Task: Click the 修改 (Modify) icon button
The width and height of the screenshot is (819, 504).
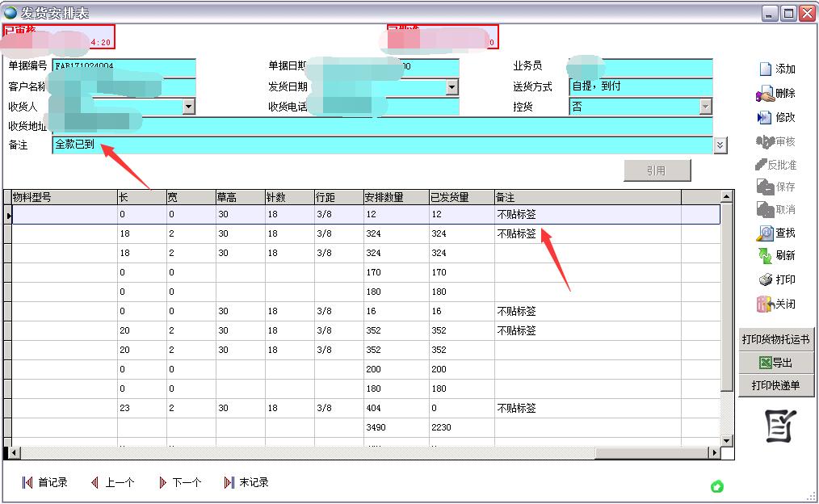Action: (775, 118)
